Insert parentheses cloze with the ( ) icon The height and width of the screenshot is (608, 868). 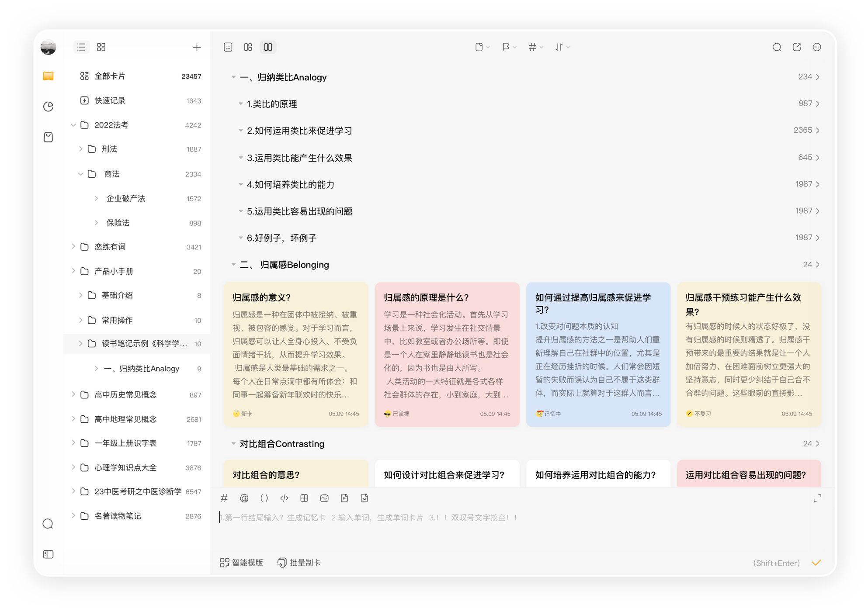click(x=264, y=498)
